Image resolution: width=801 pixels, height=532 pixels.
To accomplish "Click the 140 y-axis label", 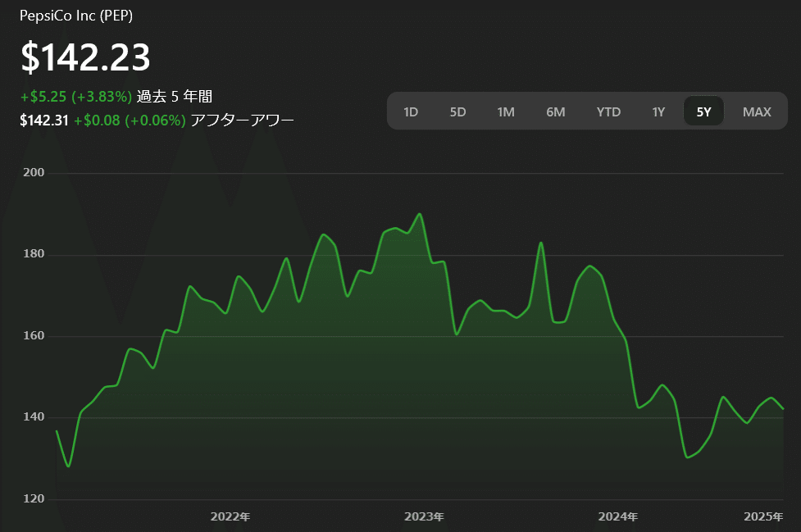I will click(x=34, y=416).
